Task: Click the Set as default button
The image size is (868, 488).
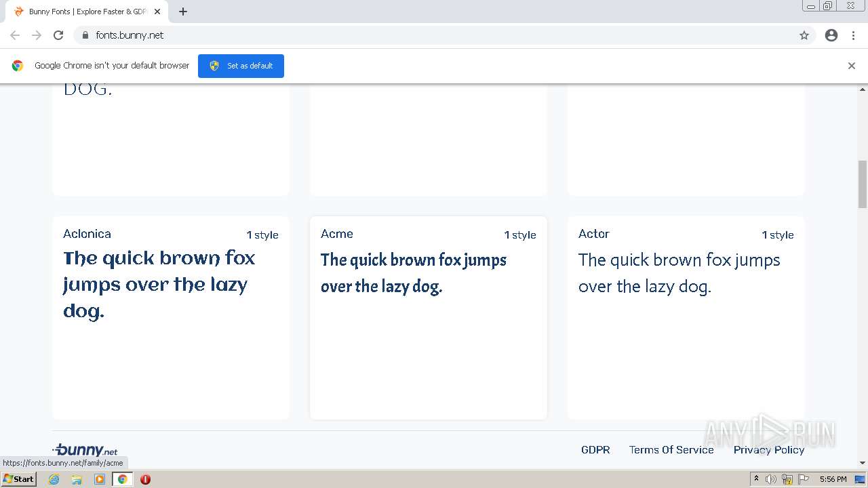Action: (x=241, y=66)
